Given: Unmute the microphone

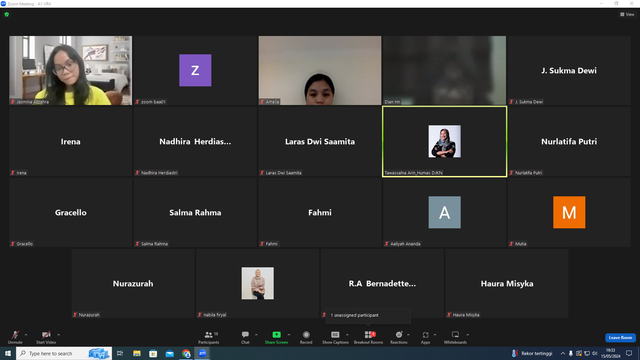Looking at the screenshot, I should tap(15, 337).
